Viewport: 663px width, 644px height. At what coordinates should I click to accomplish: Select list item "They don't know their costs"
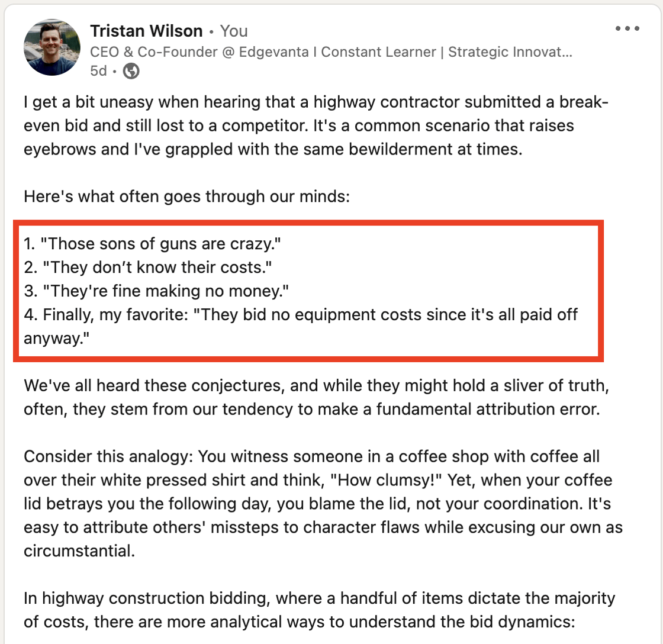click(148, 267)
